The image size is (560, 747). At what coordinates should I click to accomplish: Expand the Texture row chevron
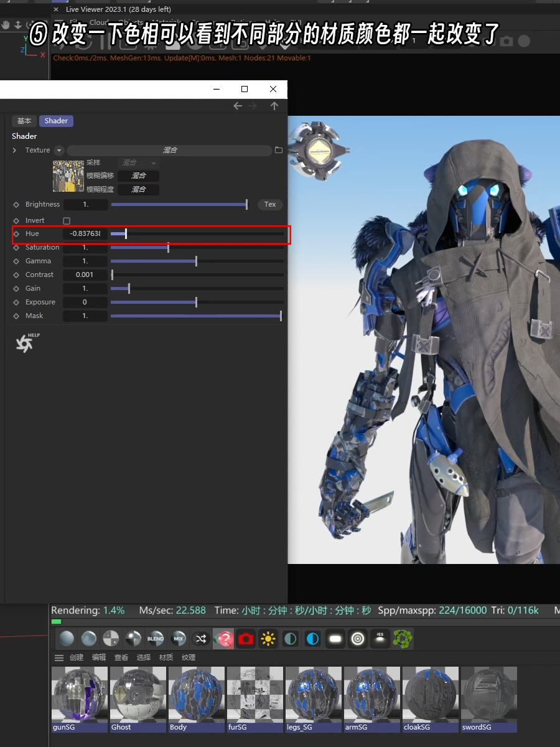coord(15,151)
